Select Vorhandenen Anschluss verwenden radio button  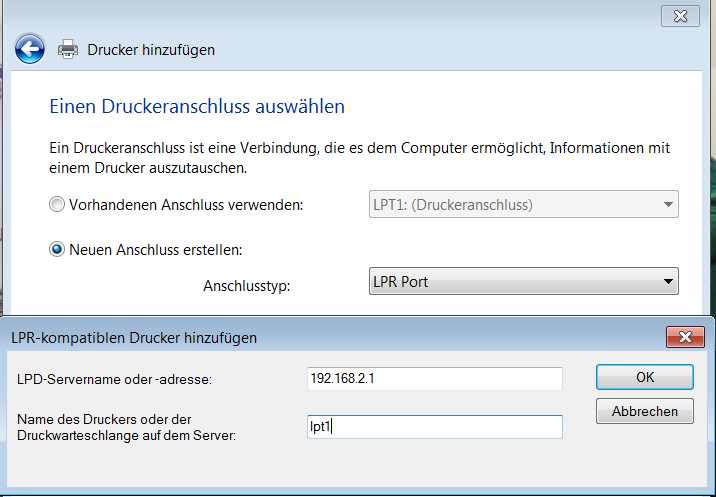tap(57, 204)
